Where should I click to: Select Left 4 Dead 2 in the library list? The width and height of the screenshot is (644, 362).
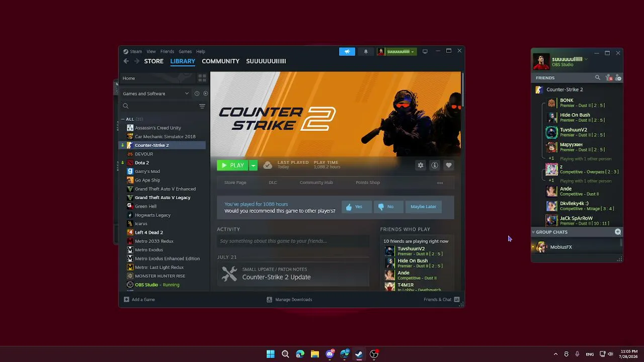164,233
